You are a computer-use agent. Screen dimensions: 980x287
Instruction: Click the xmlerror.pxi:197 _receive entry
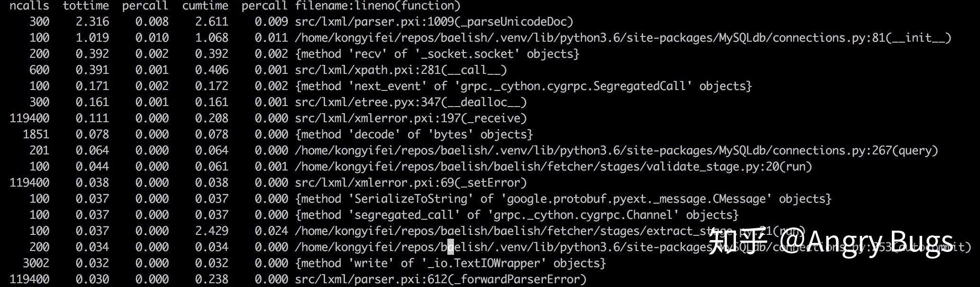(411, 118)
